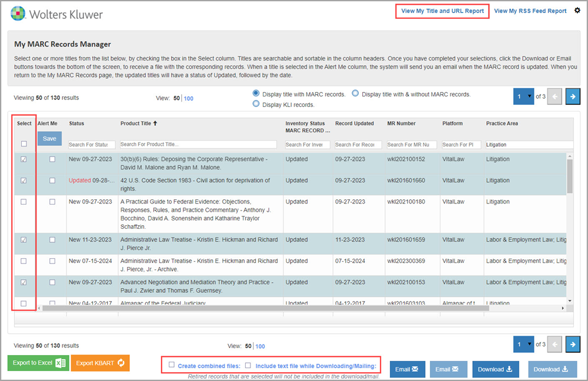Viewport: 588px width, 381px height.
Task: Select Display title with & without MARC records
Action: coord(355,93)
